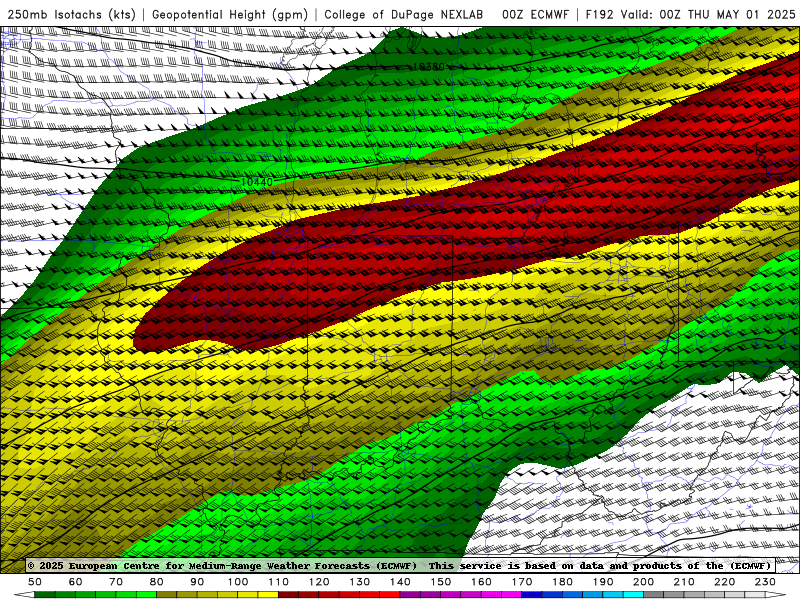Click the legend value 110
The width and height of the screenshot is (800, 600).
[278, 582]
